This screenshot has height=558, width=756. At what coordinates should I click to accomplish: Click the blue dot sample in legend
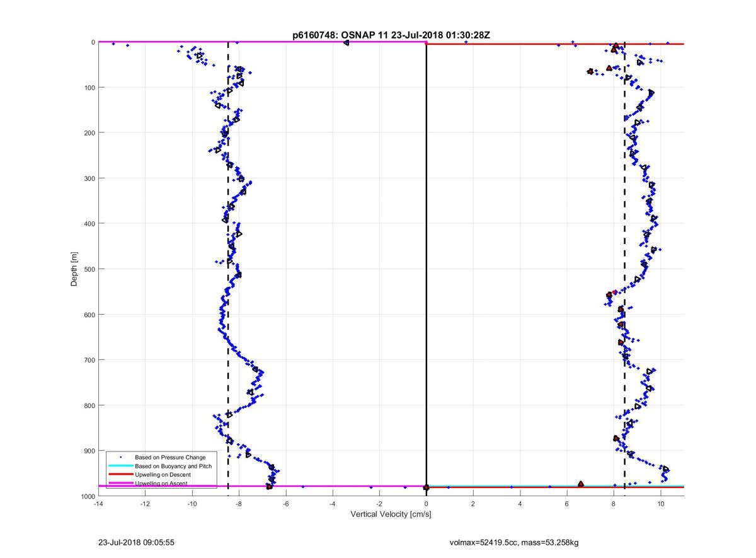pos(120,457)
